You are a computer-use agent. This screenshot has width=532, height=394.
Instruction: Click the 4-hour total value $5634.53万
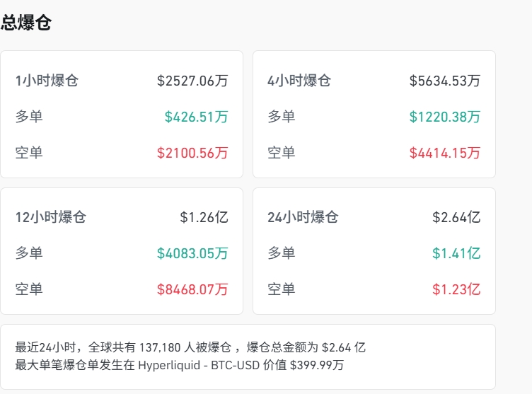pos(445,81)
